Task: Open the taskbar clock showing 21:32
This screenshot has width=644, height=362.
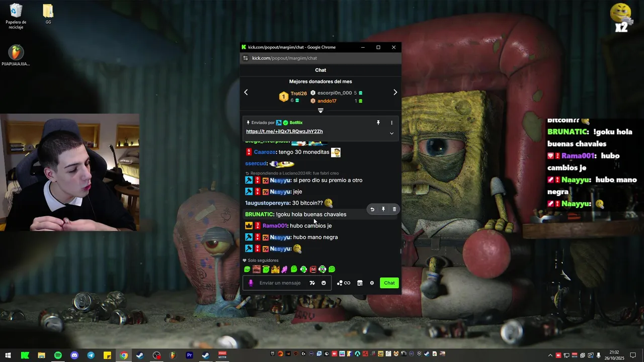Action: [x=614, y=355]
